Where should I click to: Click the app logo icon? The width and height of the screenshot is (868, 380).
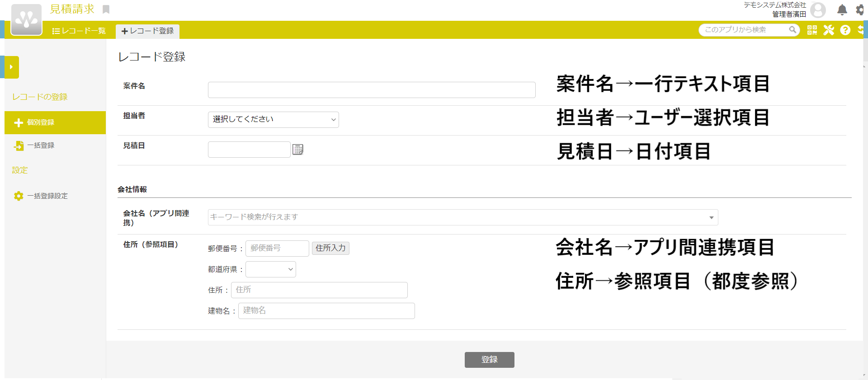(x=26, y=20)
